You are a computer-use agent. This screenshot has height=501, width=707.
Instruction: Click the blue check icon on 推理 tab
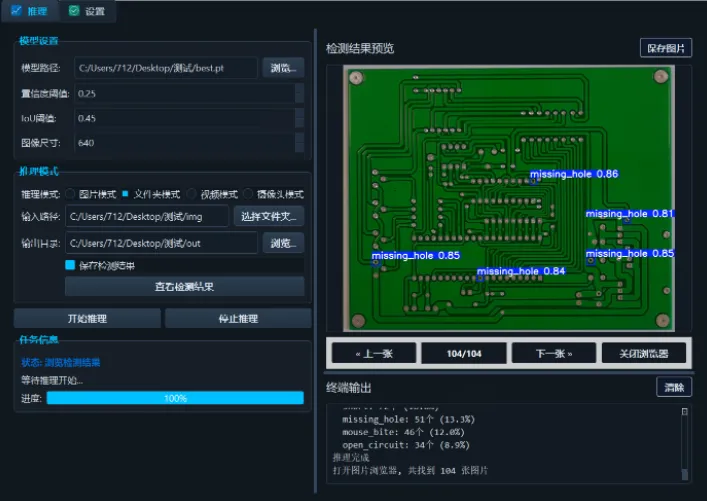(x=16, y=10)
